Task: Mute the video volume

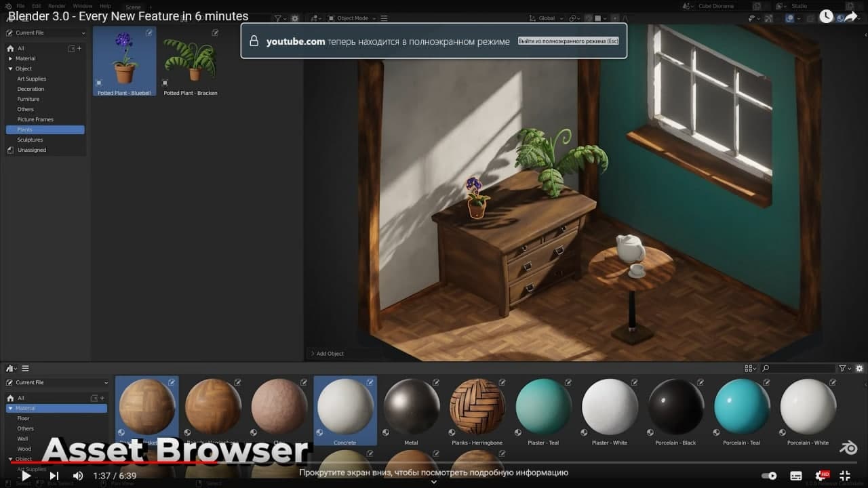Action: [x=78, y=476]
